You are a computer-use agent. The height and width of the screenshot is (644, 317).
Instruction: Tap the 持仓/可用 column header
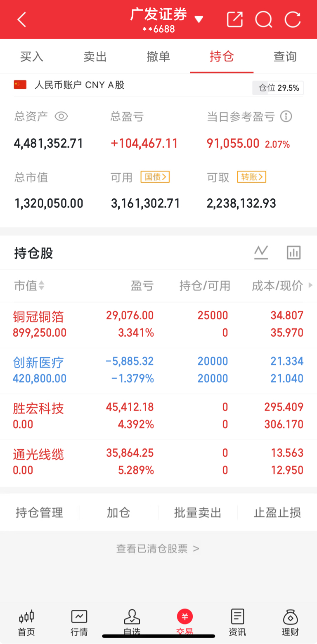tap(205, 285)
